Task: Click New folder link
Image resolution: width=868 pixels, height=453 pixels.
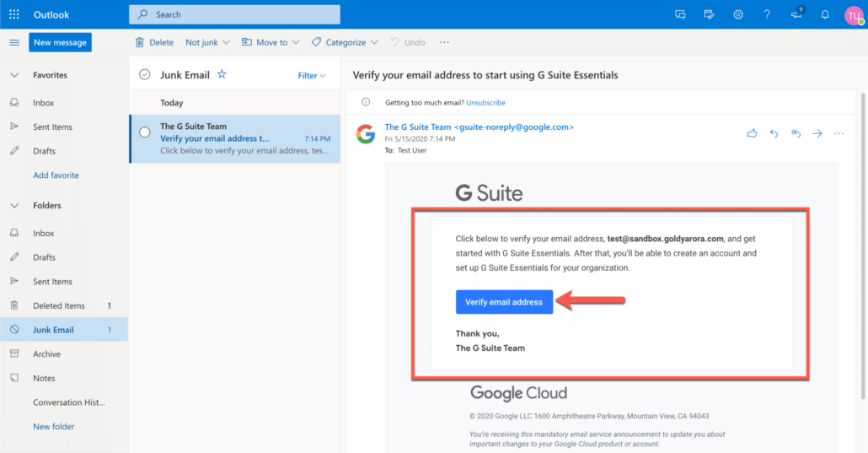Action: tap(53, 426)
